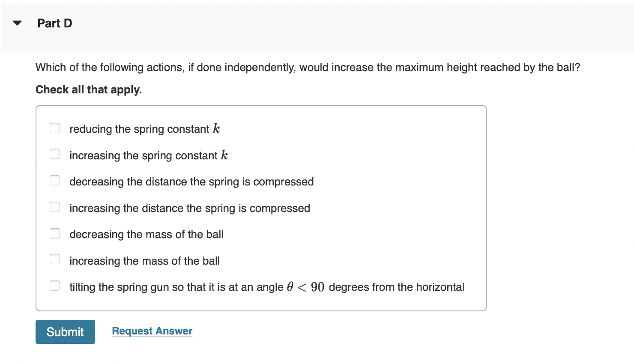Click the label "reducing the spring constant k"
The width and height of the screenshot is (634, 364).
click(x=144, y=128)
